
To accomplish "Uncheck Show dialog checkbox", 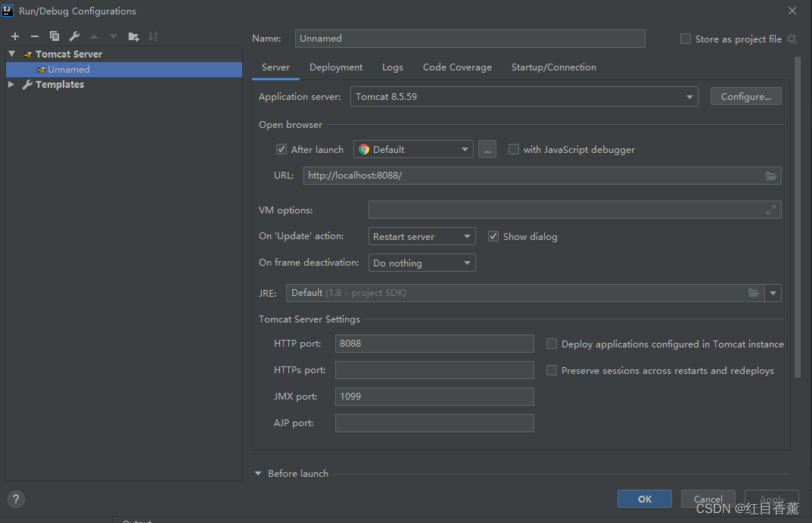I will pyautogui.click(x=493, y=236).
